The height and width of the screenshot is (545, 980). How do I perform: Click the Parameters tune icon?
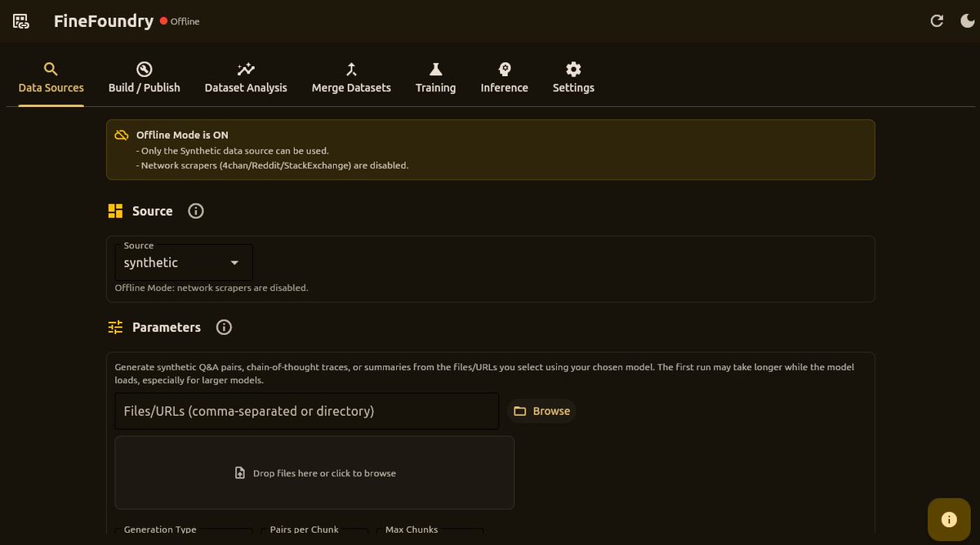115,327
